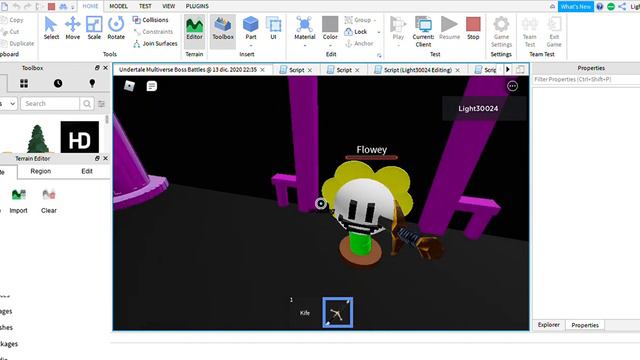Toggle Constraints in the Tools group
This screenshot has width=640, height=360.
[153, 31]
